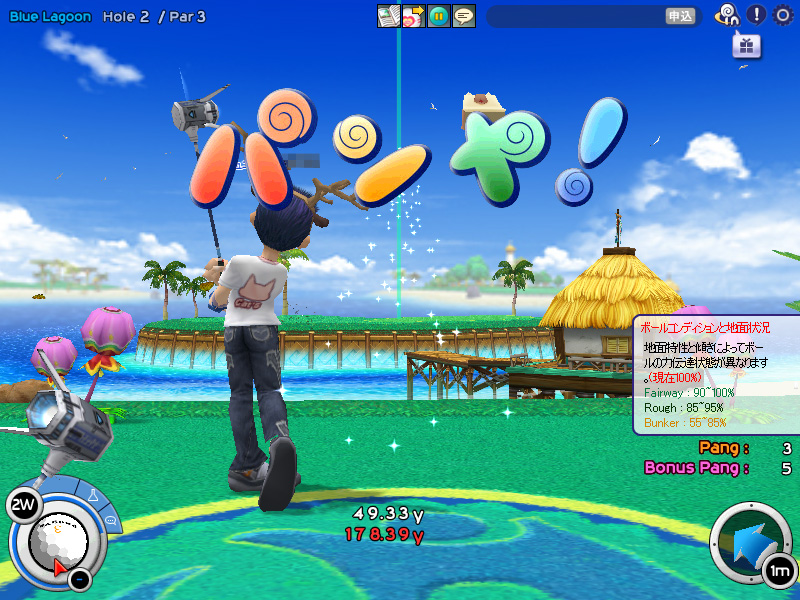
Task: Open the scorecard book icon
Action: tap(389, 16)
